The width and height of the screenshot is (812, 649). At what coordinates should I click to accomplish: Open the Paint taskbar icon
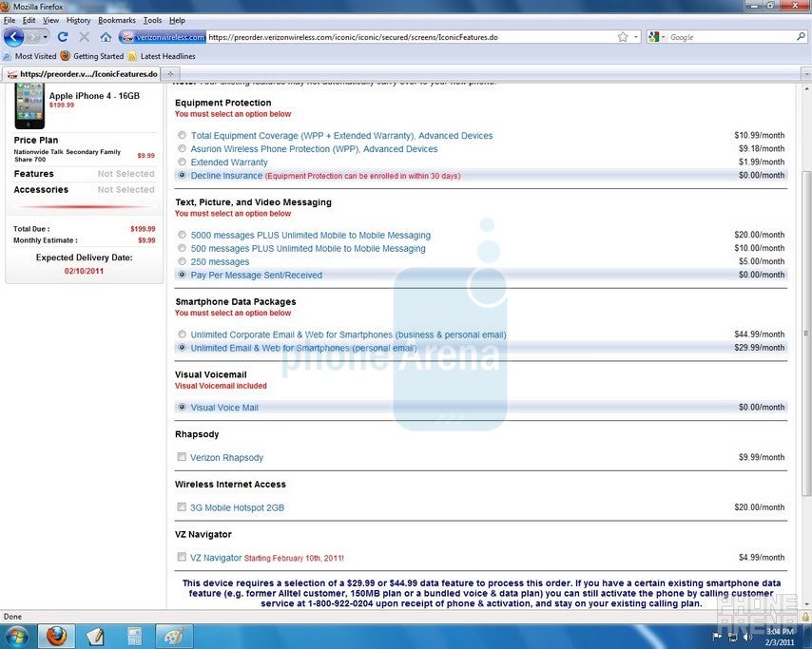point(173,636)
